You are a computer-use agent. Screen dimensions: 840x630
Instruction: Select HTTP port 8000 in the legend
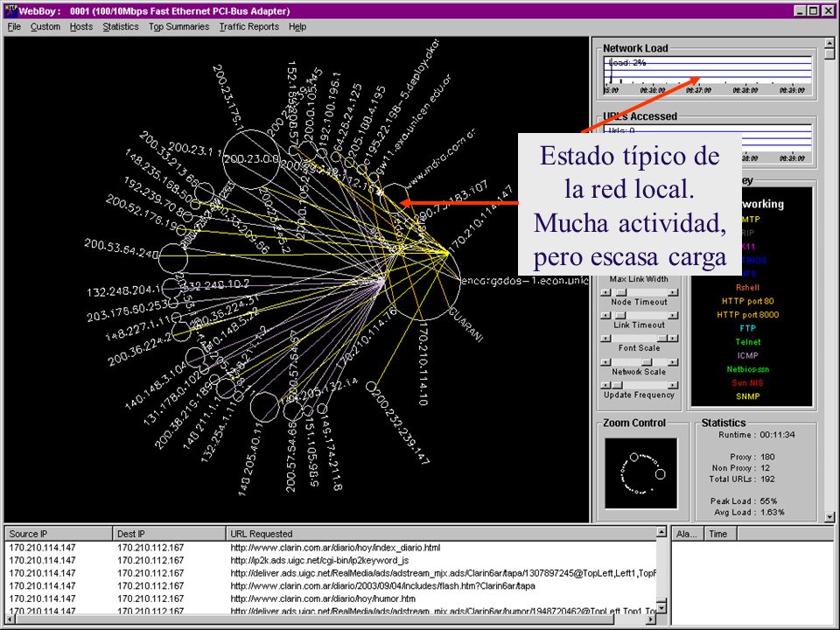tap(747, 314)
